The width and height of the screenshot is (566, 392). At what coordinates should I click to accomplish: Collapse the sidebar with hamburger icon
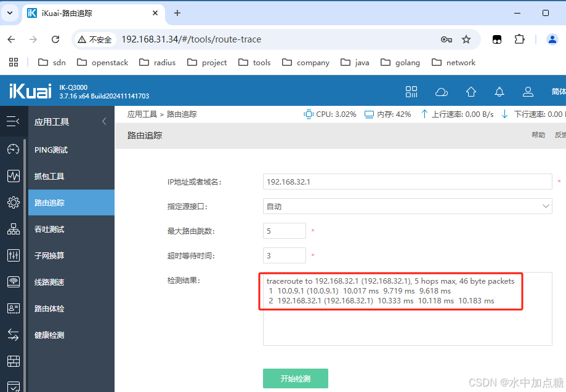(13, 121)
